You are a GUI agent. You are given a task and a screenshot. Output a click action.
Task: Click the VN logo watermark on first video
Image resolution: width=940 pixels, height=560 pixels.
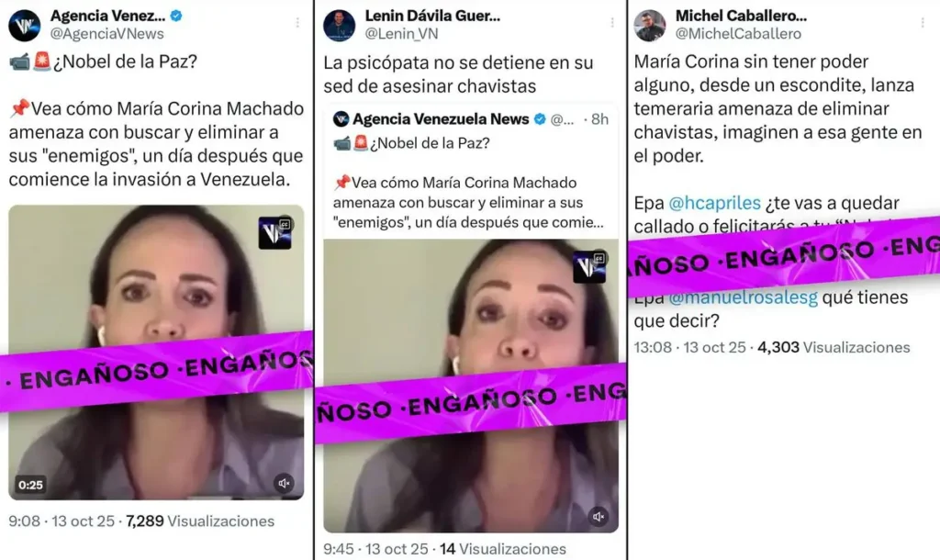click(x=275, y=232)
